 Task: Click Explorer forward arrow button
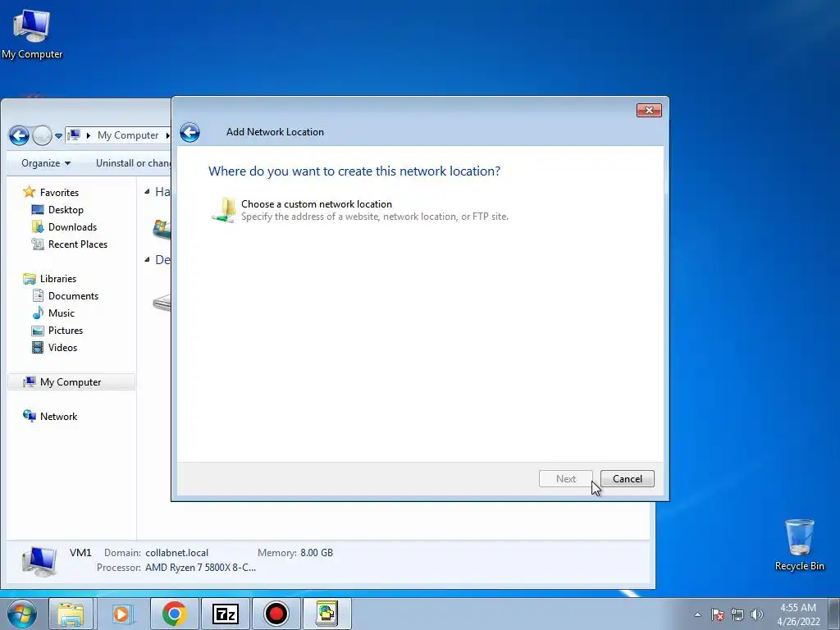(42, 135)
